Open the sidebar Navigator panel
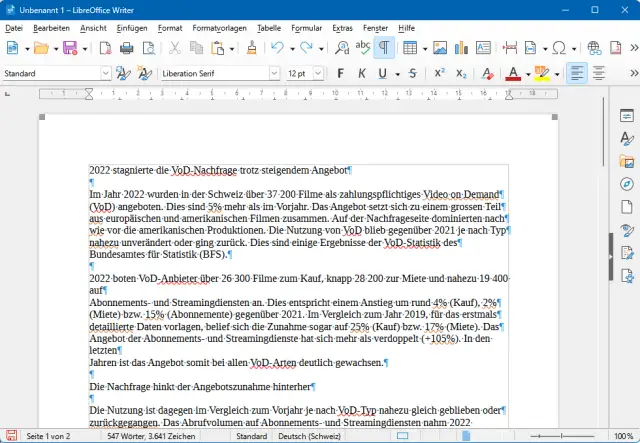Image resolution: width=640 pixels, height=443 pixels. (x=627, y=184)
